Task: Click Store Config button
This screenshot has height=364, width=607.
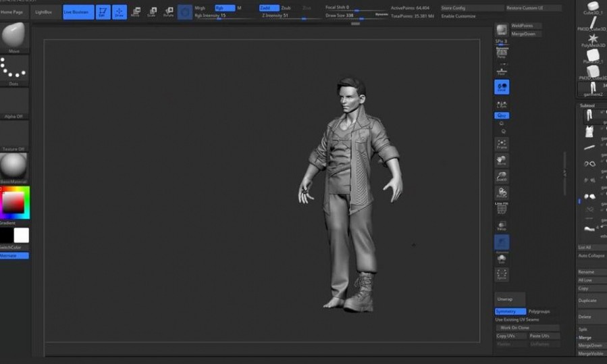Action: [472, 7]
